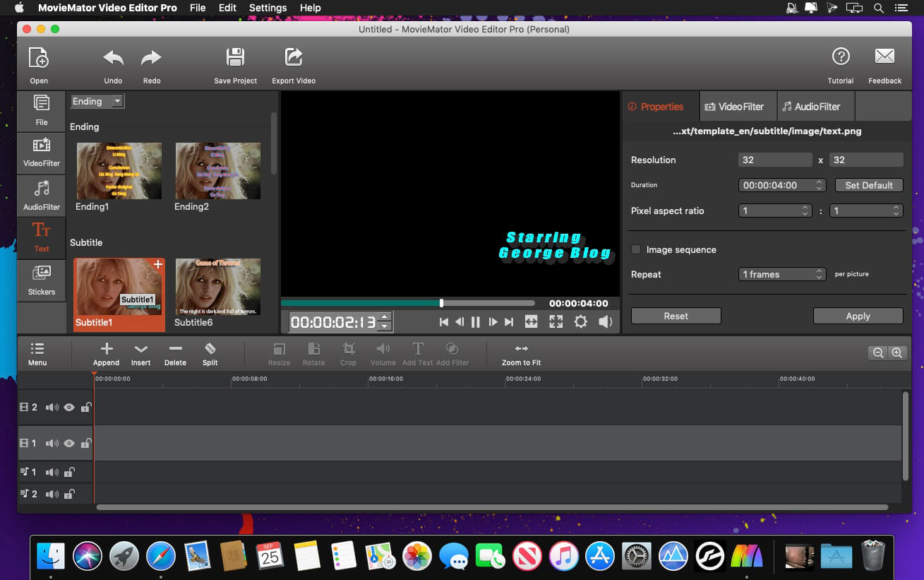Hide video track 2
The image size is (924, 580).
point(69,407)
